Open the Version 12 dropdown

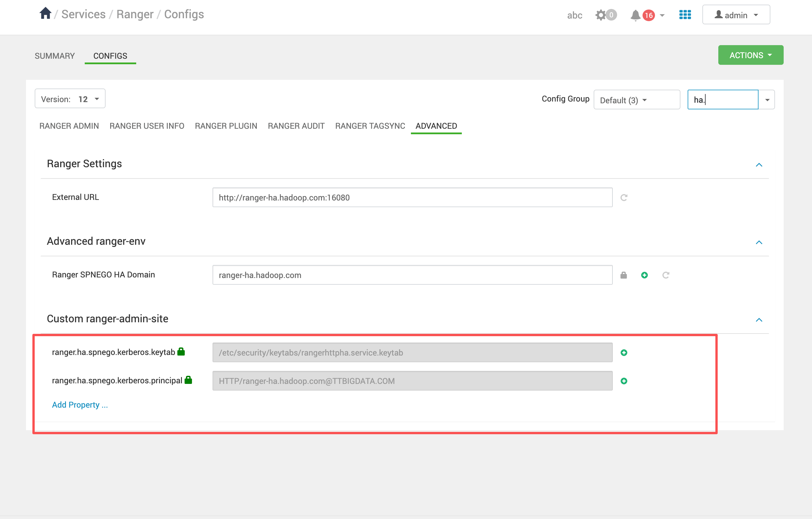[70, 99]
